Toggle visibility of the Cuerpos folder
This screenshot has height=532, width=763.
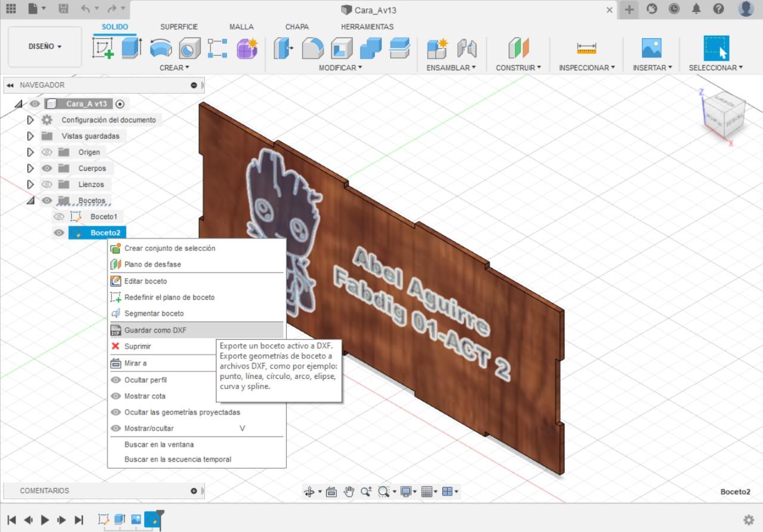(x=46, y=169)
